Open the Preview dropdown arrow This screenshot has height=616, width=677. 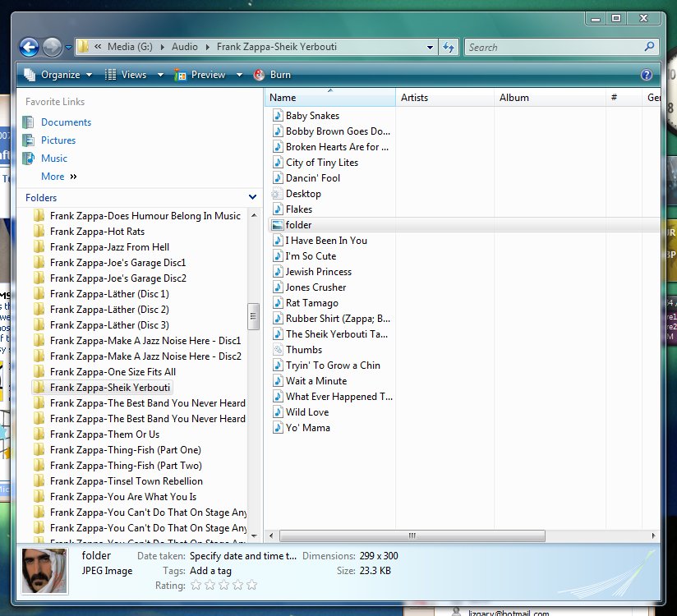click(x=239, y=75)
